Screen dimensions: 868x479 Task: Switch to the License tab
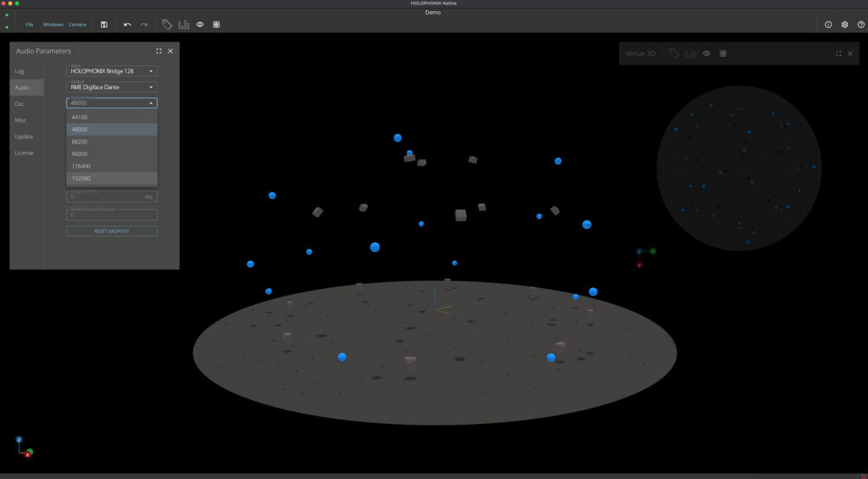point(26,153)
